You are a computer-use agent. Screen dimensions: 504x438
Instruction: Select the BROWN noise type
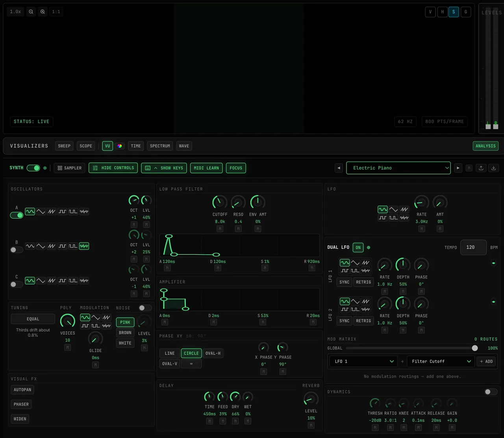pos(125,333)
